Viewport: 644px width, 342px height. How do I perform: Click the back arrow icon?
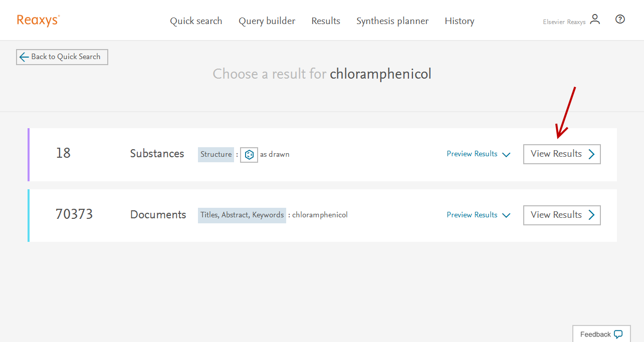click(x=24, y=57)
